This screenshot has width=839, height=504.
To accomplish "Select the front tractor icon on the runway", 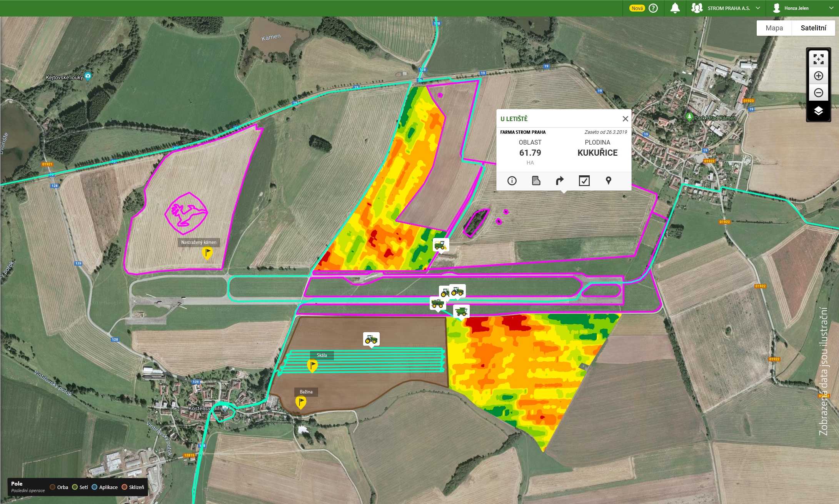I will click(457, 291).
